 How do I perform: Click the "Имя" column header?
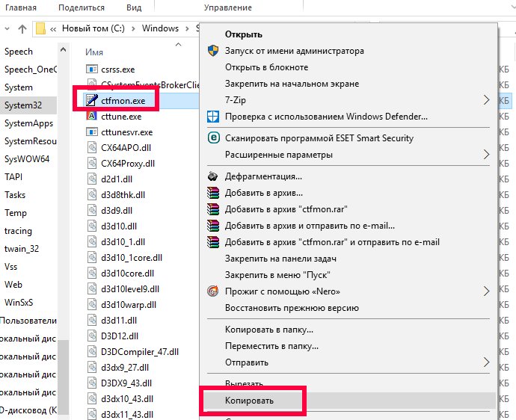coord(94,52)
